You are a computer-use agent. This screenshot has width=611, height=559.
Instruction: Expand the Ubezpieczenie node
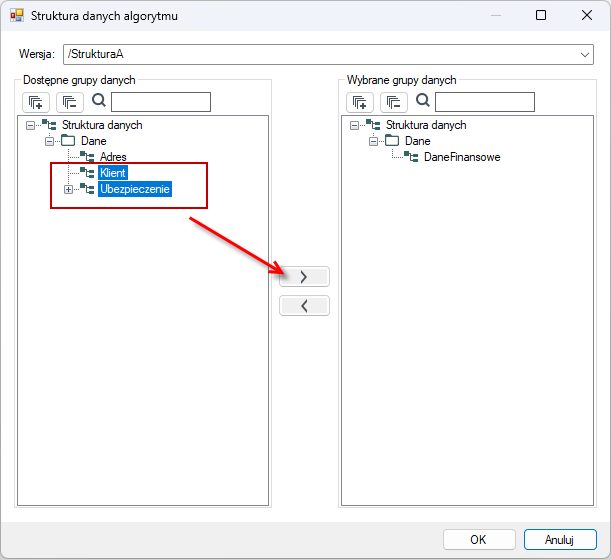69,190
